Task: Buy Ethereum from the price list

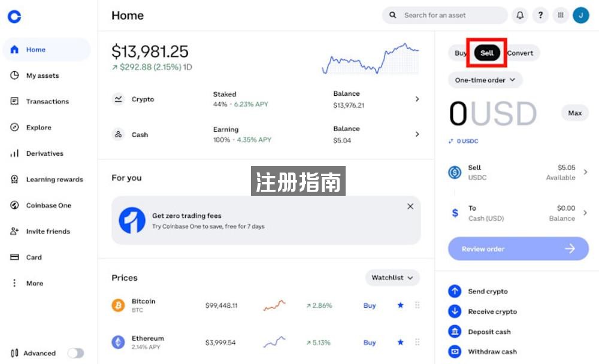Action: click(x=370, y=342)
